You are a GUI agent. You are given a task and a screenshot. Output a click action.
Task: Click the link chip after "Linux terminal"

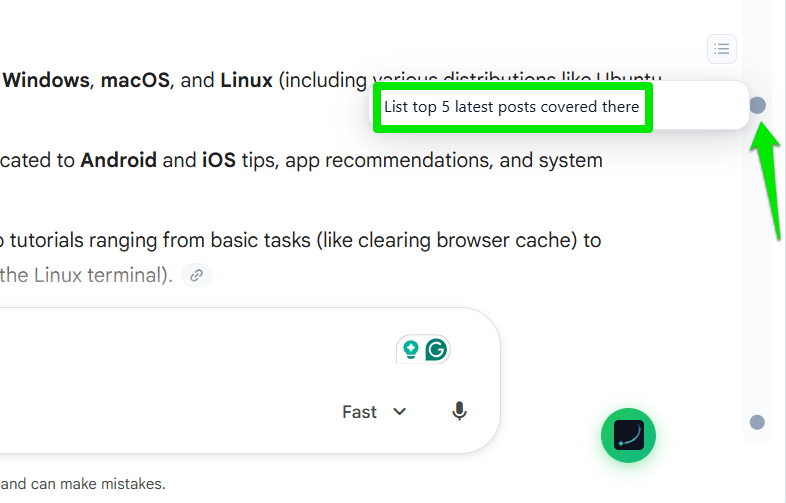click(198, 275)
